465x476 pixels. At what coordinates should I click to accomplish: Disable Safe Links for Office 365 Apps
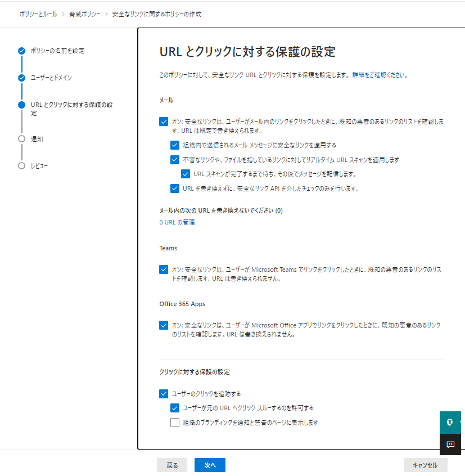point(164,325)
